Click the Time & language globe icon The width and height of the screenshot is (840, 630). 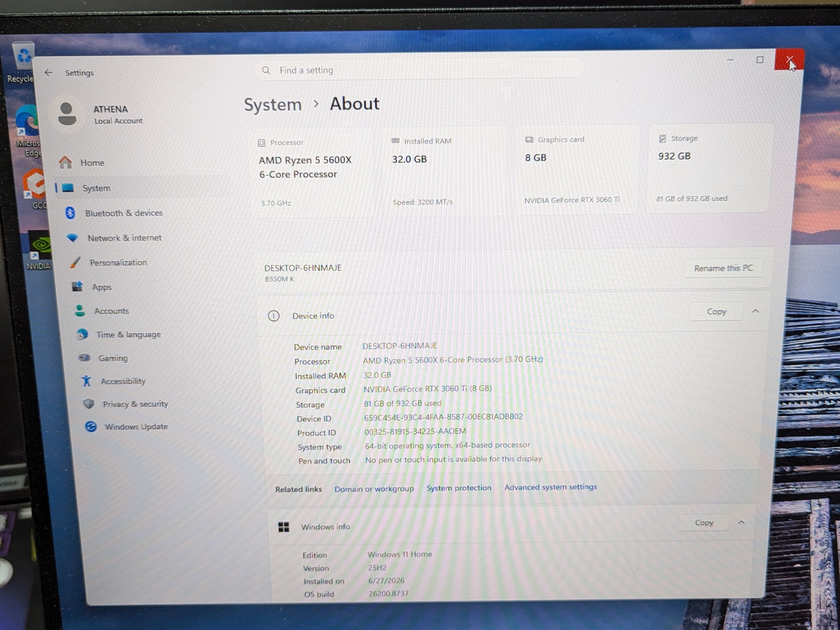point(82,334)
